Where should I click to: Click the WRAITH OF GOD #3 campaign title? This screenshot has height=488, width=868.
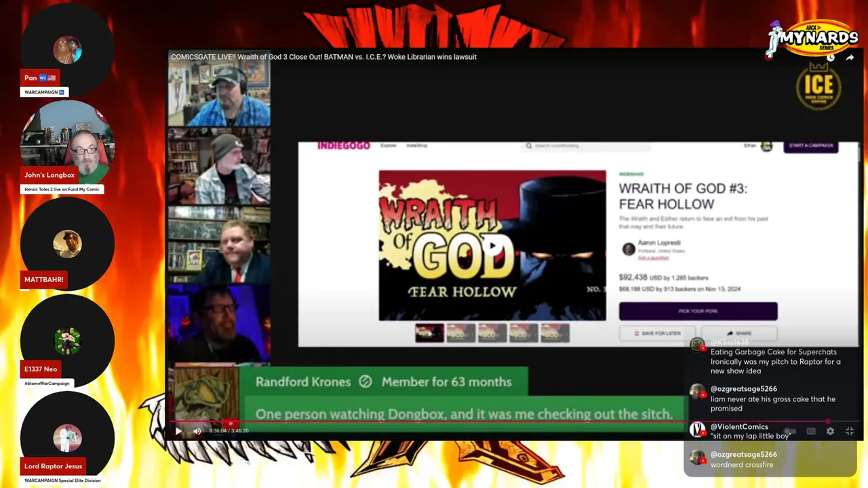(683, 196)
